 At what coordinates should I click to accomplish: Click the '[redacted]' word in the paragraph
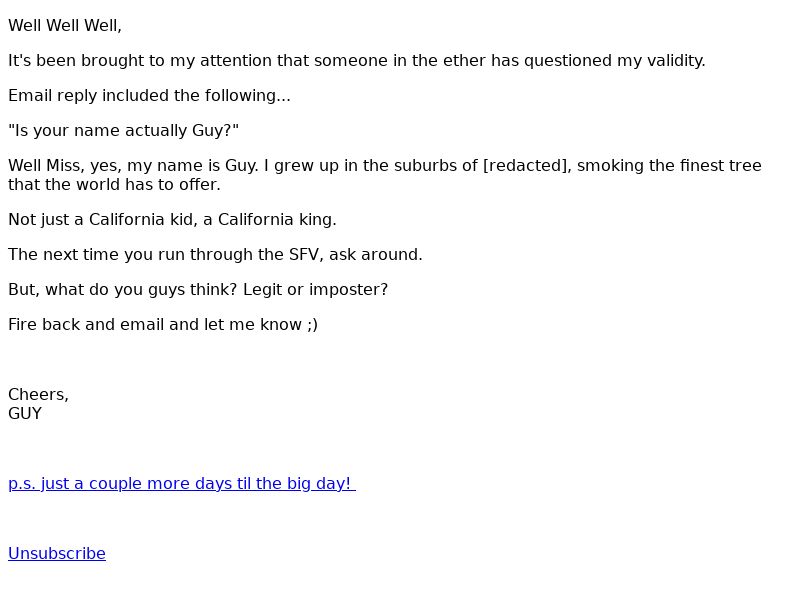(527, 166)
